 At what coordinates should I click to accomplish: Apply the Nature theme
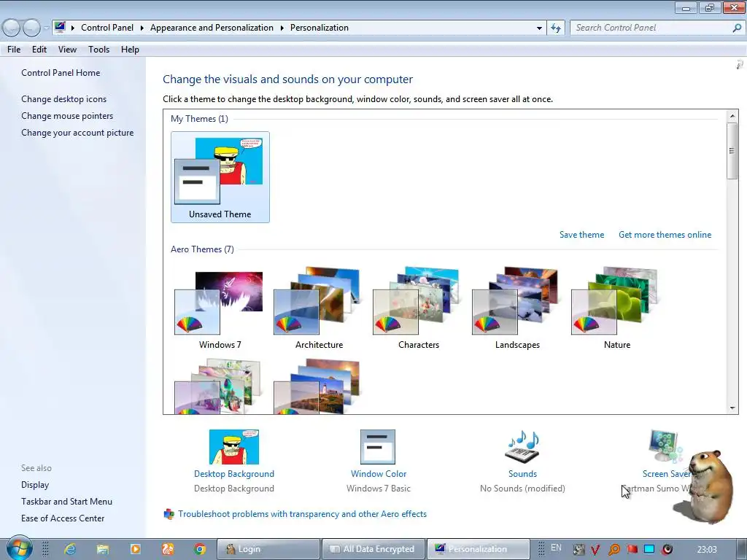pyautogui.click(x=617, y=308)
